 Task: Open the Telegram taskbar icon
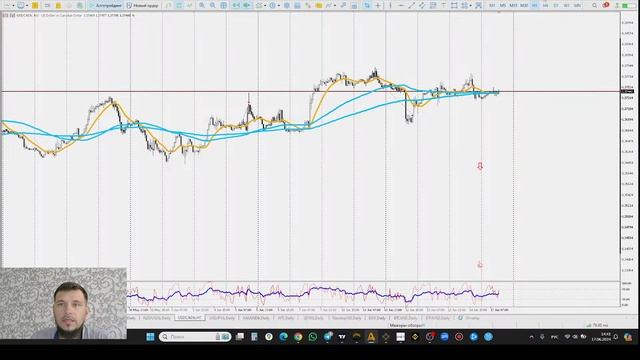(328, 337)
